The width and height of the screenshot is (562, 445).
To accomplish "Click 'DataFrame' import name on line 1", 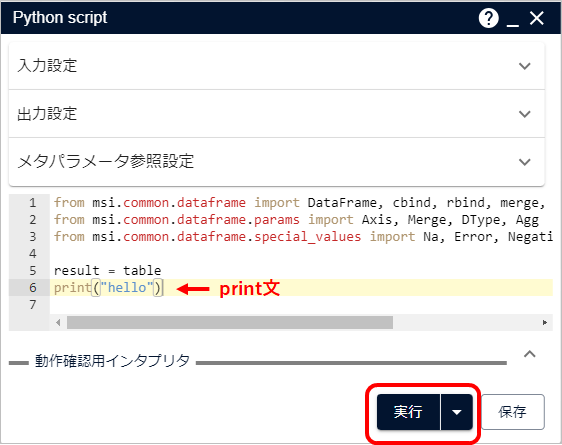I will tap(342, 203).
